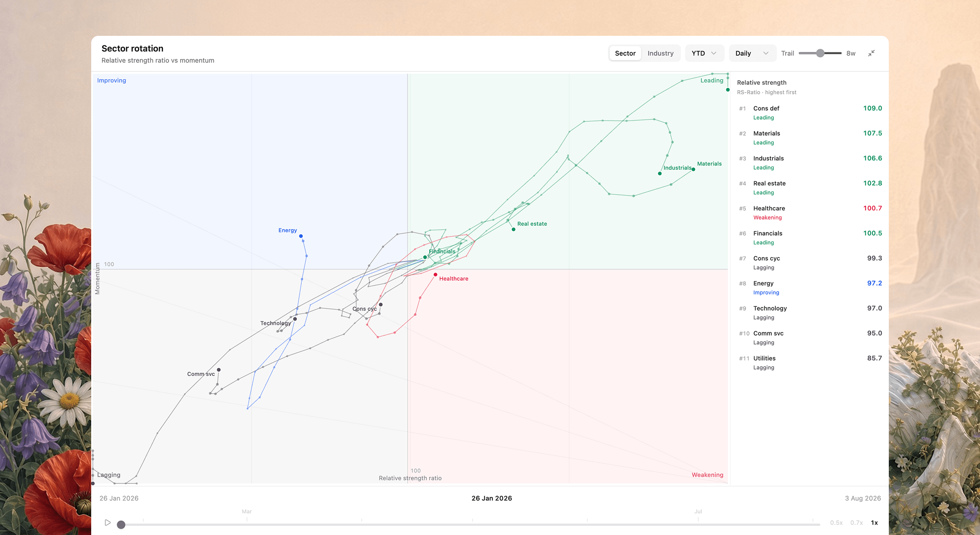The width and height of the screenshot is (980, 535).
Task: Set playback speed to 1x
Action: pos(874,523)
